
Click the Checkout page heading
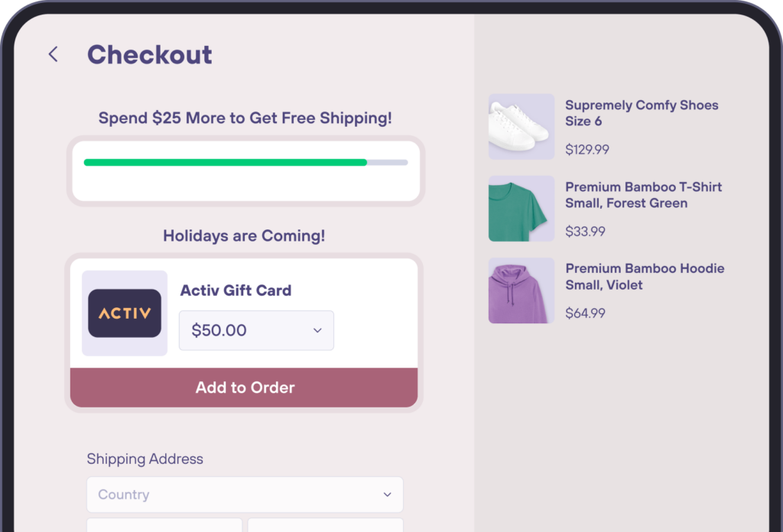(x=150, y=54)
